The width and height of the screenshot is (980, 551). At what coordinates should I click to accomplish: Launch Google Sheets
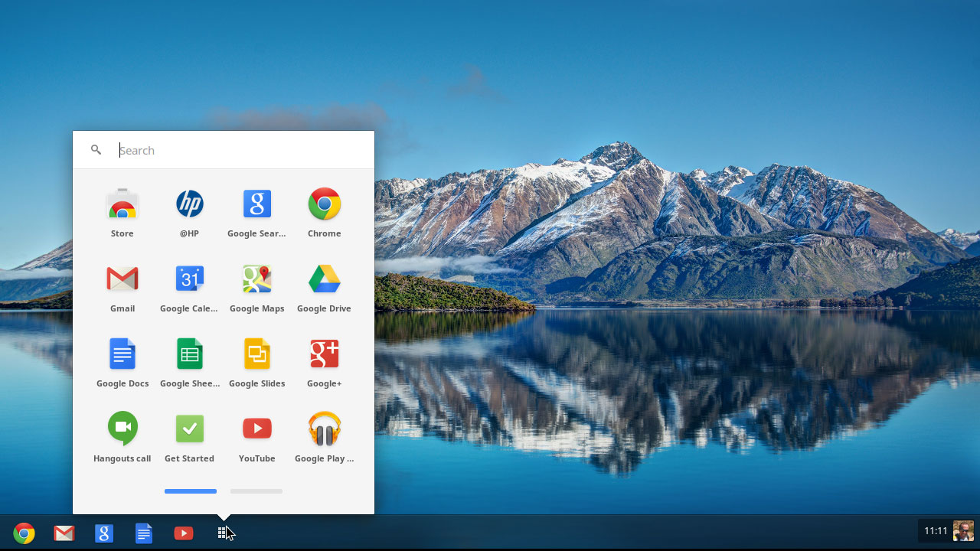190,354
